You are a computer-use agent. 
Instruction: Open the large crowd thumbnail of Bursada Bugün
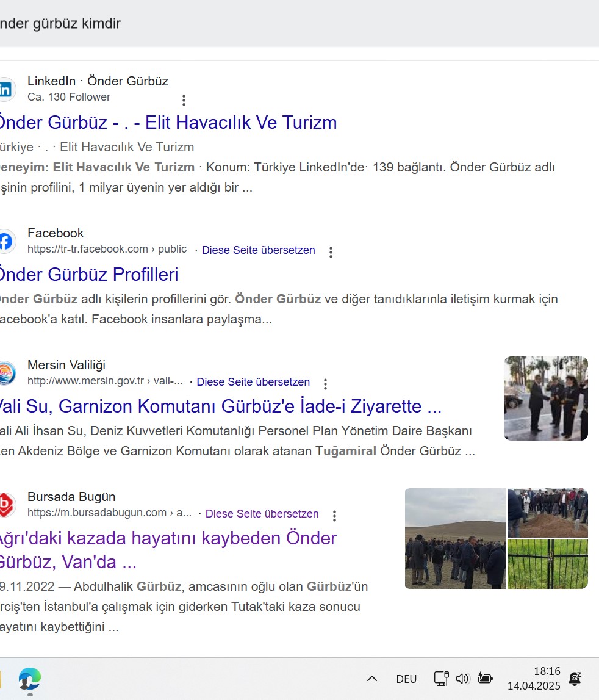(x=455, y=538)
